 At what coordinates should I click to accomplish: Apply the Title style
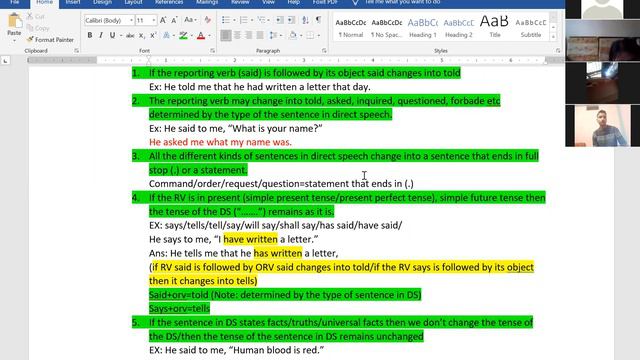pyautogui.click(x=494, y=28)
